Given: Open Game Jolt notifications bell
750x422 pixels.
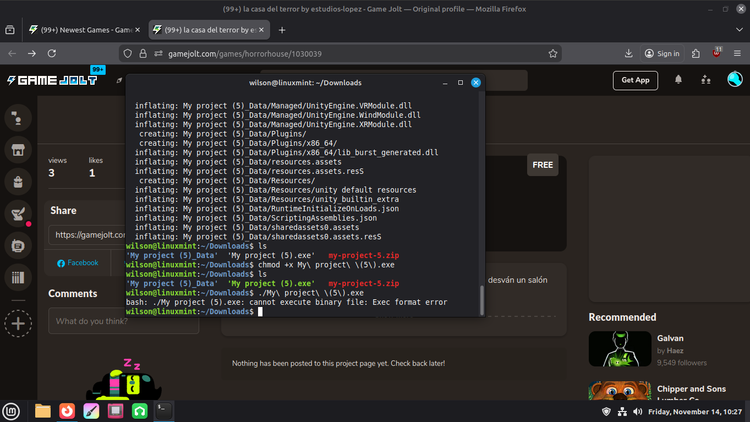Looking at the screenshot, I should pos(678,80).
